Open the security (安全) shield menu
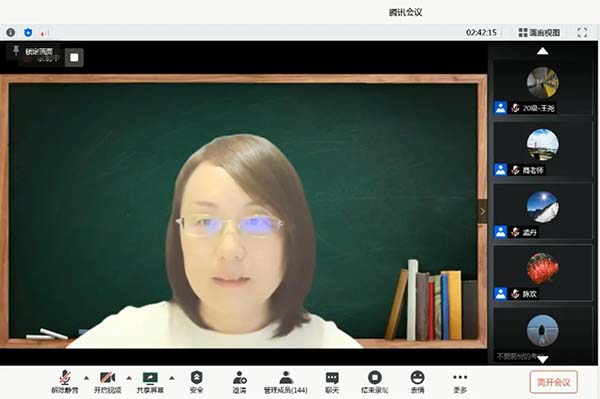Image resolution: width=600 pixels, height=399 pixels. (196, 382)
